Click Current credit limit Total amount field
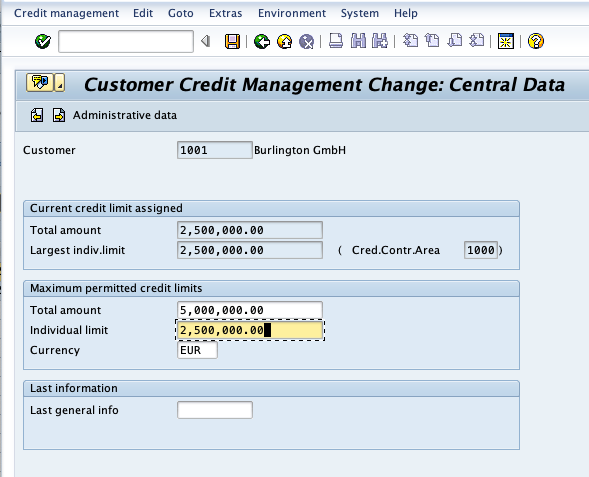589x477 pixels. tap(250, 230)
